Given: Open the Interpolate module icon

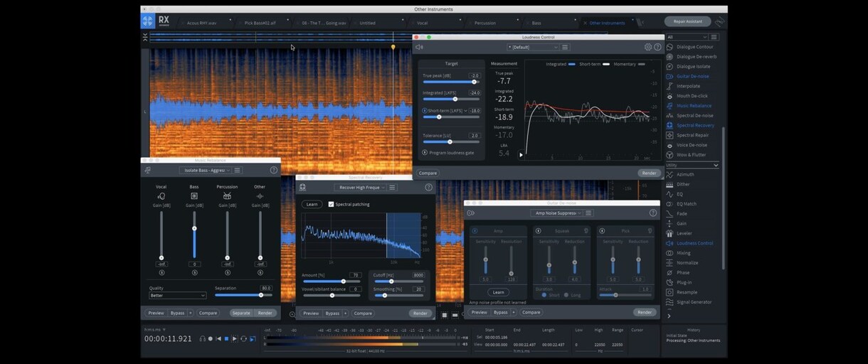Looking at the screenshot, I should [669, 86].
